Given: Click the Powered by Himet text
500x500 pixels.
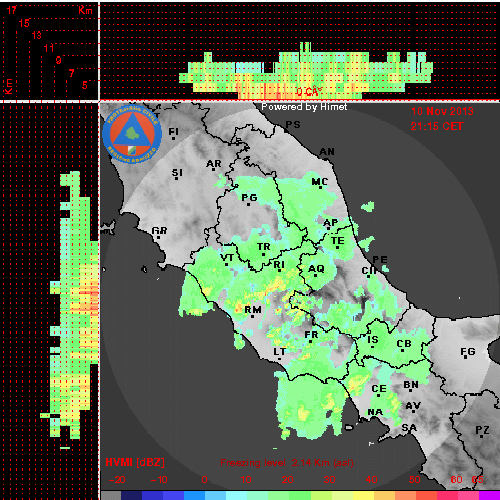Looking at the screenshot, I should coord(304,107).
